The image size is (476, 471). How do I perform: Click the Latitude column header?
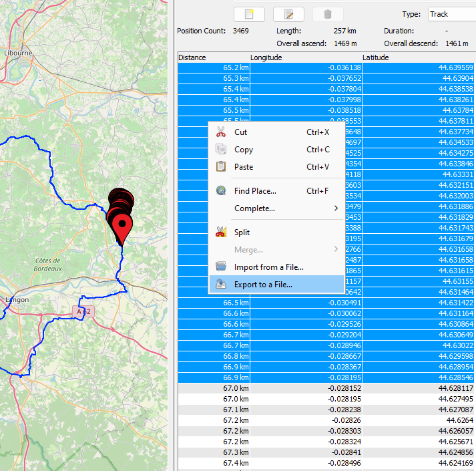pos(418,57)
